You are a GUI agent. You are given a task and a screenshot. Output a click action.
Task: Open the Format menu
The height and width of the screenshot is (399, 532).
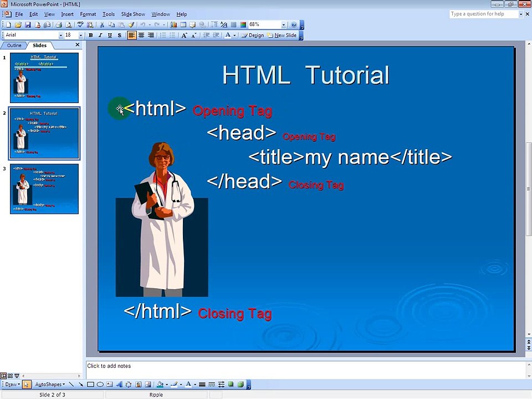(88, 14)
